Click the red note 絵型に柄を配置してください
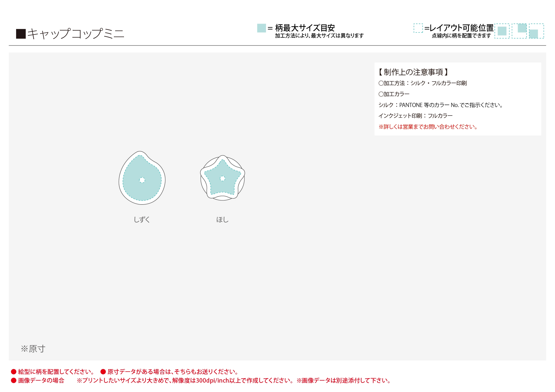Viewport: 555px width, 392px height. click(x=56, y=371)
